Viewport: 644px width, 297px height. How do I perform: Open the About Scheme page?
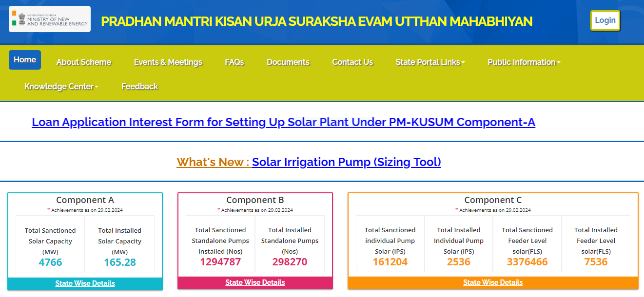pos(84,62)
